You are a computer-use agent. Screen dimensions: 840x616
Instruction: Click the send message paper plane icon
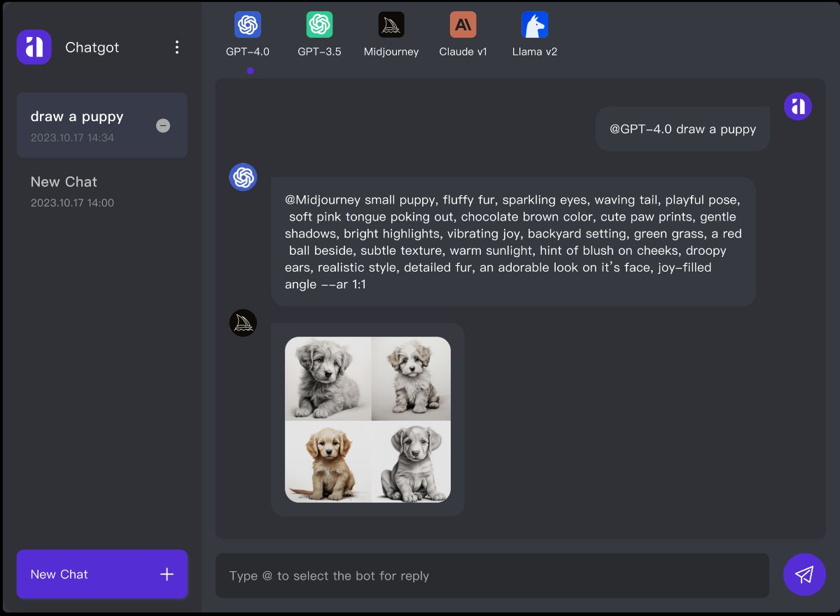tap(804, 574)
